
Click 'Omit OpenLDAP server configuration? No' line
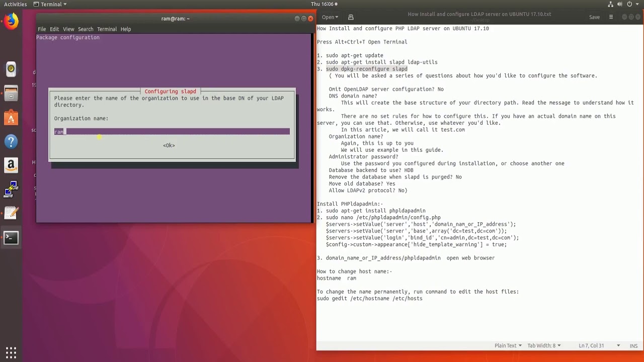tap(386, 89)
